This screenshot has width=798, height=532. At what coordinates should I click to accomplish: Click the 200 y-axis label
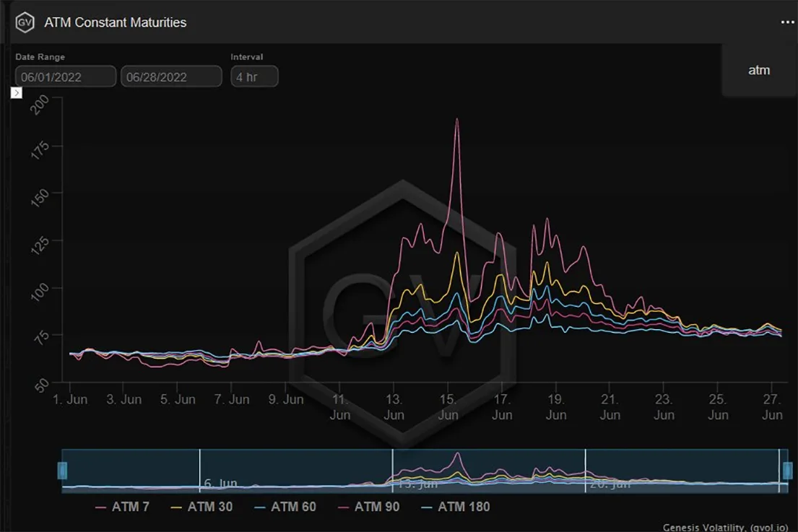tap(40, 104)
